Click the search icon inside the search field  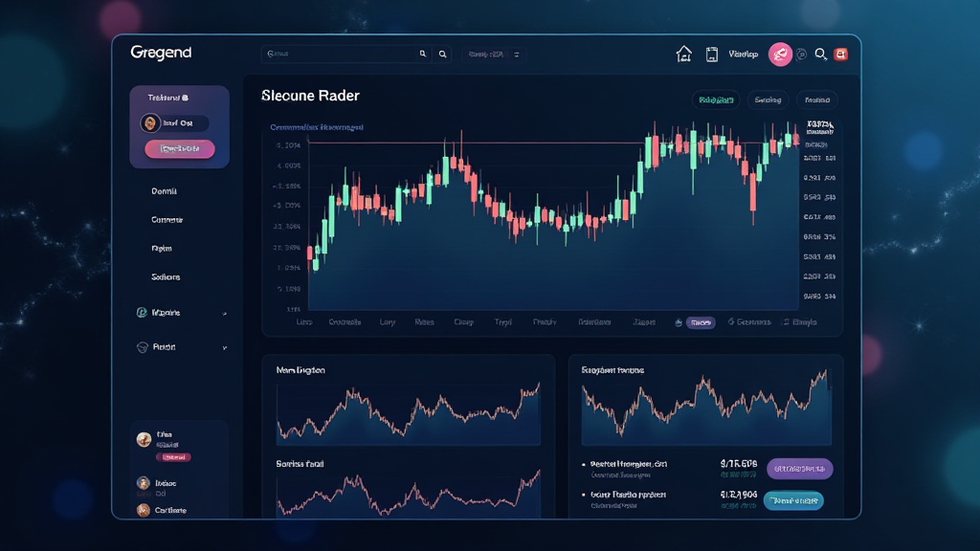423,55
